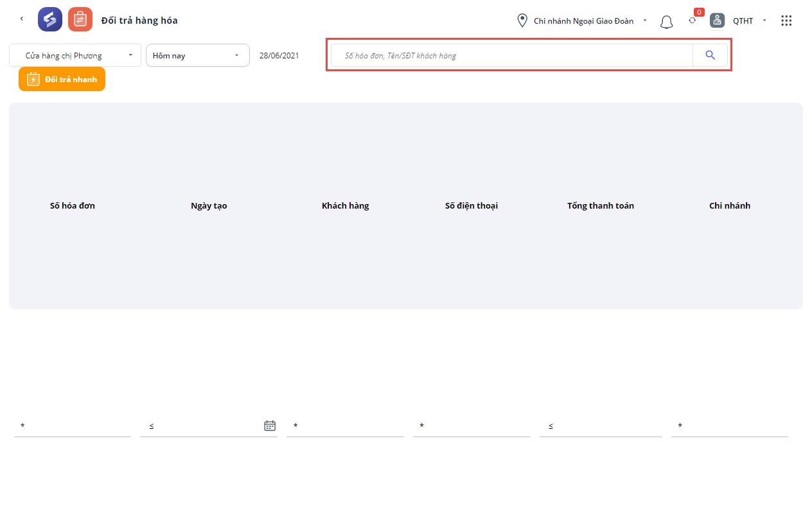Open the Hôm nay date range dropdown
Viewport: 812px width, 518px height.
click(x=198, y=55)
